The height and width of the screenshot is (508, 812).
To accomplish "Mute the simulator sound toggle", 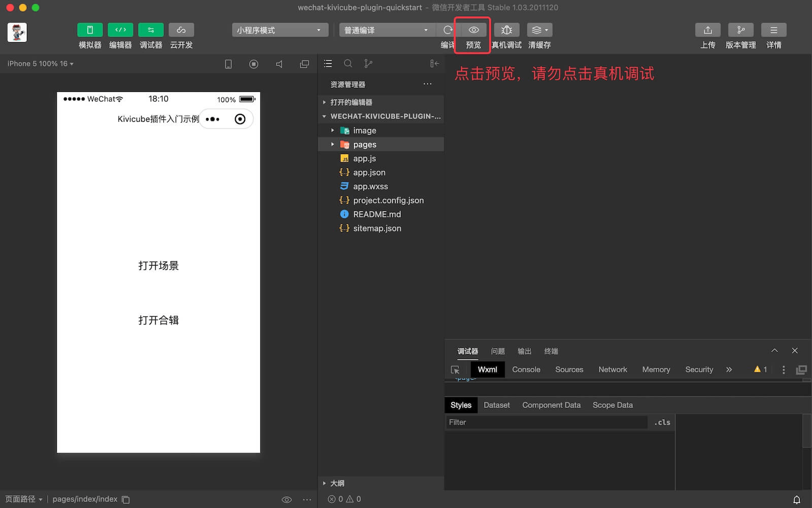I will coord(279,63).
